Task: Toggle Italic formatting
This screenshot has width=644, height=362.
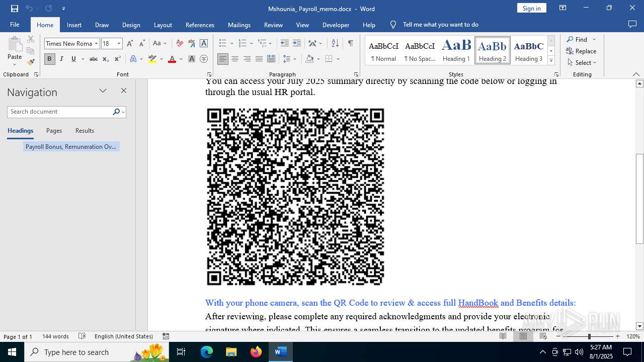Action: point(61,59)
